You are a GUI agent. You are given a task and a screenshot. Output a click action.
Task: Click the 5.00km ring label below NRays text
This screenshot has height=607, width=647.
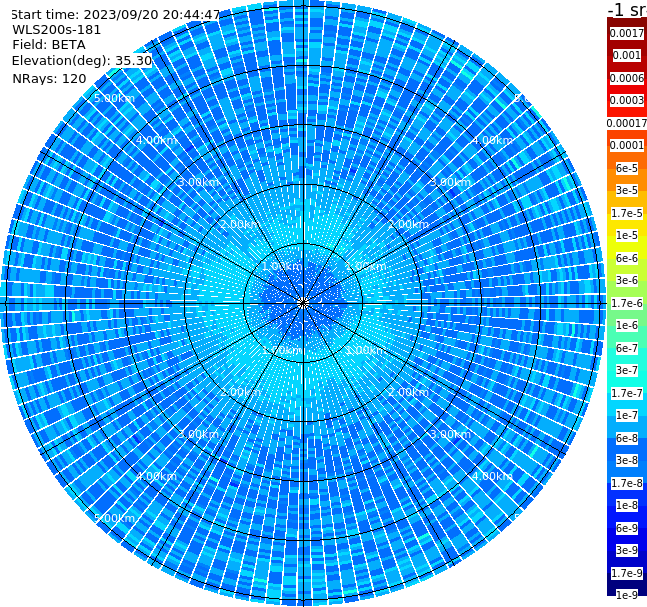coord(114,98)
